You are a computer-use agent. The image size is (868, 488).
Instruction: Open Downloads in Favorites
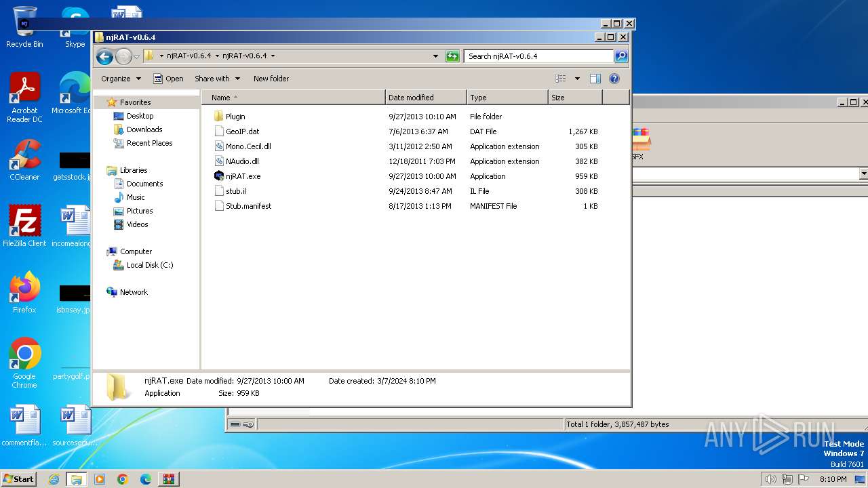click(144, 129)
